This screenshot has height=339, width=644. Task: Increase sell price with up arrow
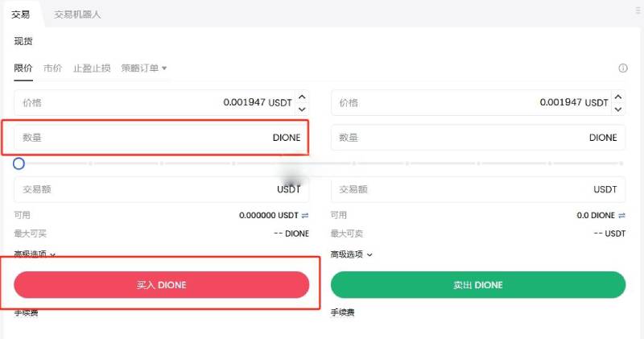click(618, 97)
